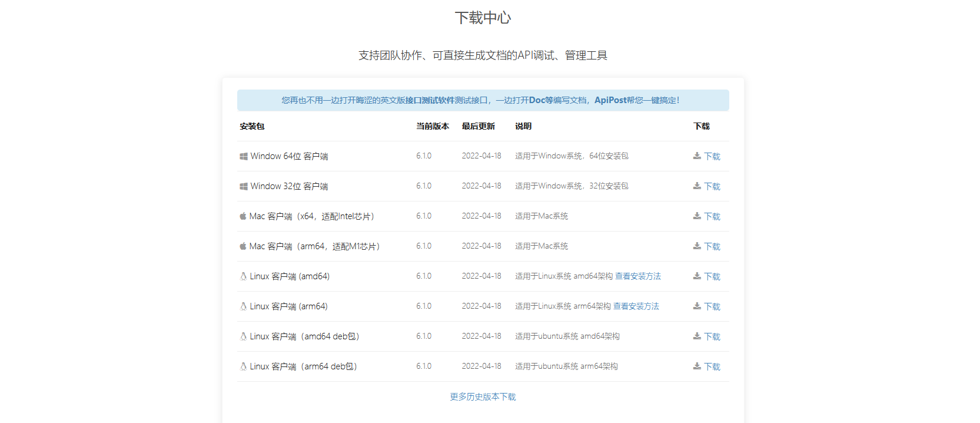Screen dimensions: 980x423
Task: Download the Mac arm64 M1 client via 下载 link
Action: point(712,247)
